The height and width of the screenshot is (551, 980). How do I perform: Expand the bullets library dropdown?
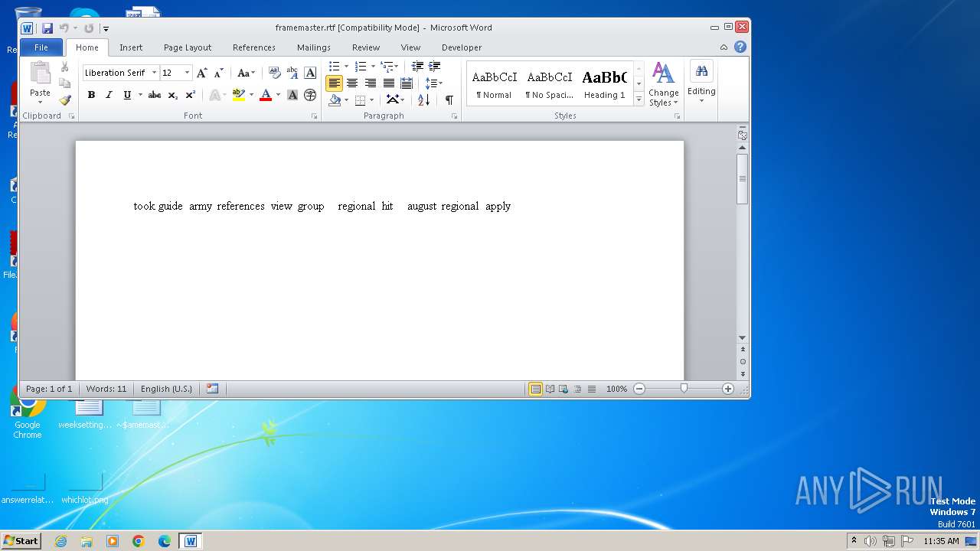[x=346, y=67]
